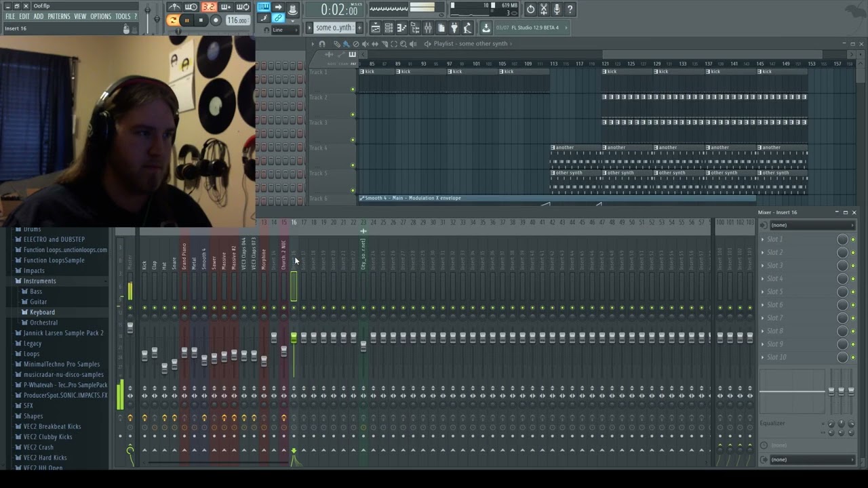Click the download news icon

486,28
